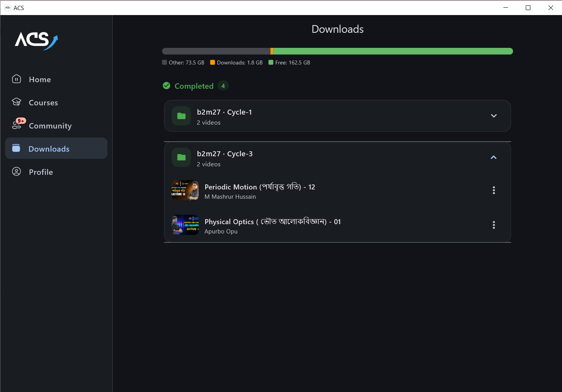Click the Community icon with 9+ badge
Screen dimensions: 562x392
click(x=18, y=124)
